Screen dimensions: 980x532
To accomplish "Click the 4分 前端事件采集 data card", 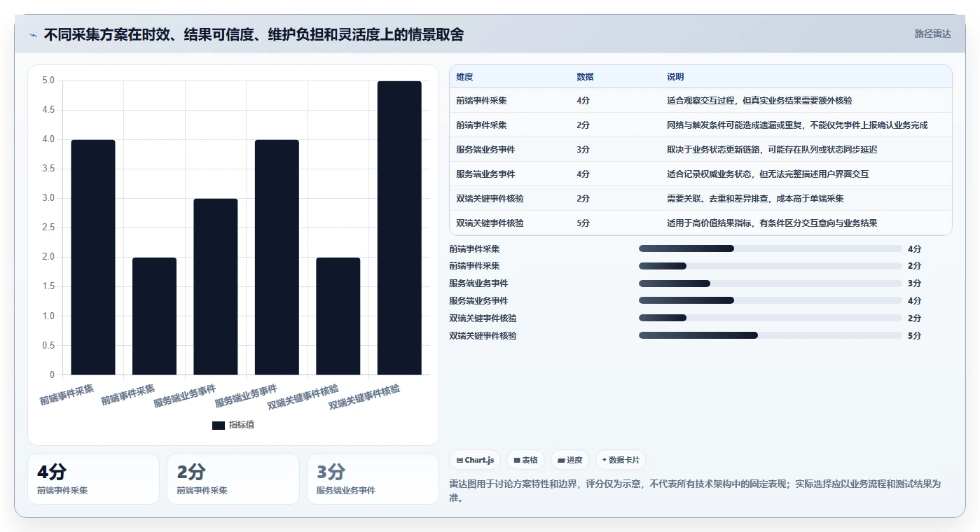I will [x=93, y=479].
